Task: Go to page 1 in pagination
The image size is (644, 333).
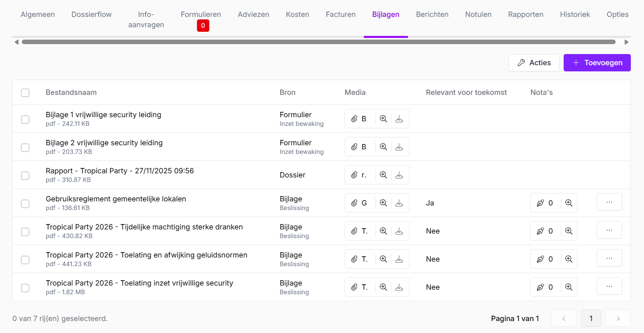Action: coord(591,318)
